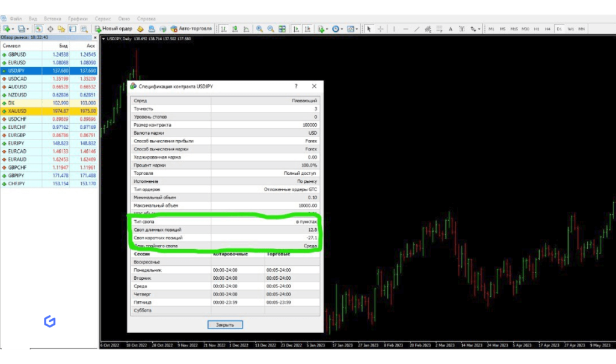This screenshot has height=364, width=616.
Task: Select the Crosshair tool
Action: (x=380, y=29)
